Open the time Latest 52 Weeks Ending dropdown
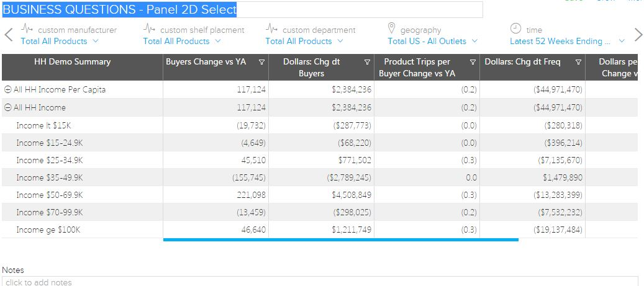 pyautogui.click(x=568, y=41)
